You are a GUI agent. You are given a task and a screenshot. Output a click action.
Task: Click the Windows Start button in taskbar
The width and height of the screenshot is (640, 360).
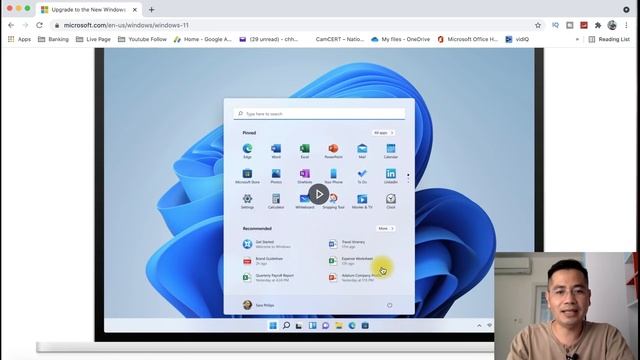click(x=273, y=325)
